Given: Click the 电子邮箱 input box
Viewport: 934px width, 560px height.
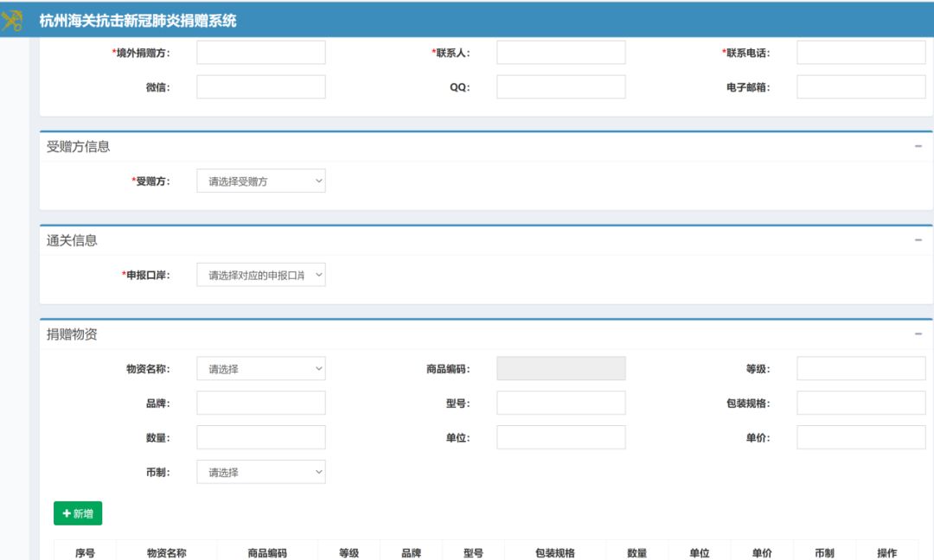Looking at the screenshot, I should pos(860,87).
